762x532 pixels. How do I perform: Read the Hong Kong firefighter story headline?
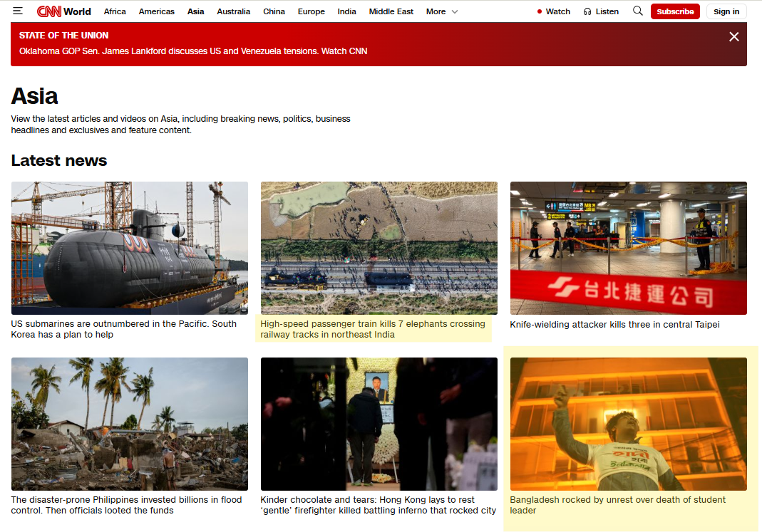click(378, 505)
